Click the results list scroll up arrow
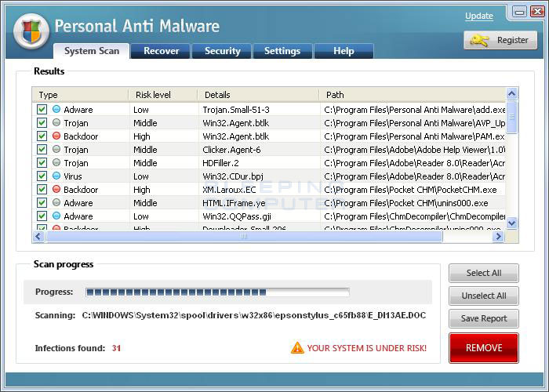549x392 pixels. [511, 94]
